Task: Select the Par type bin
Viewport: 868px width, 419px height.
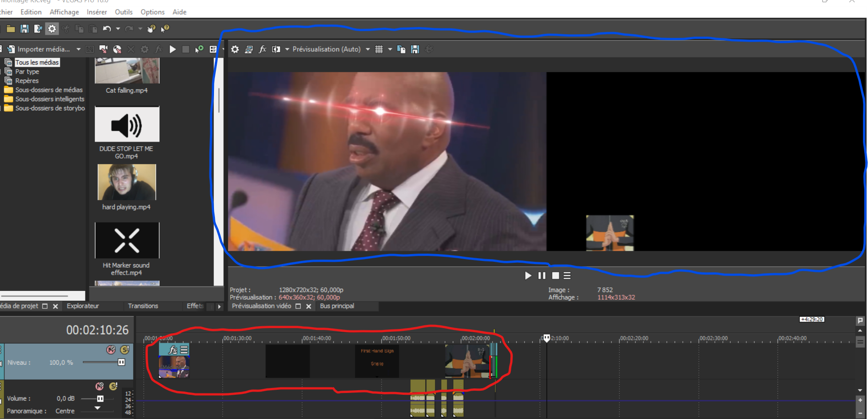Action: coord(27,72)
